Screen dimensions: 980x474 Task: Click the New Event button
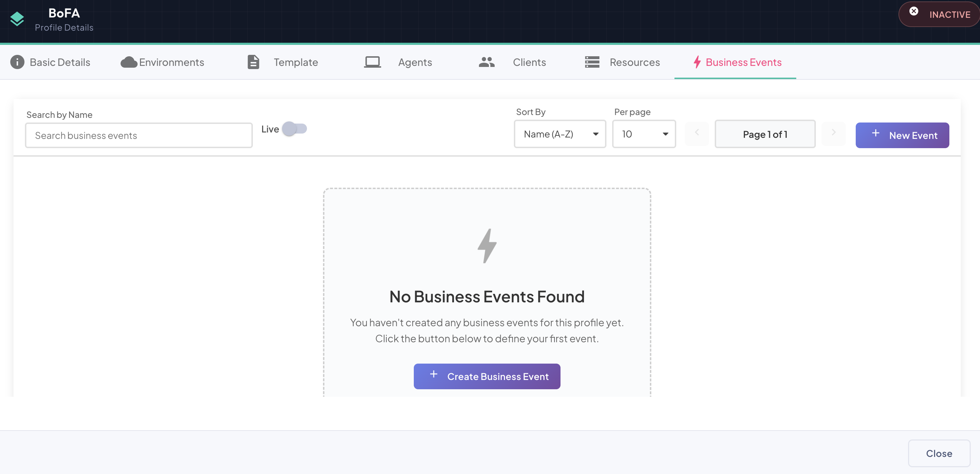902,135
